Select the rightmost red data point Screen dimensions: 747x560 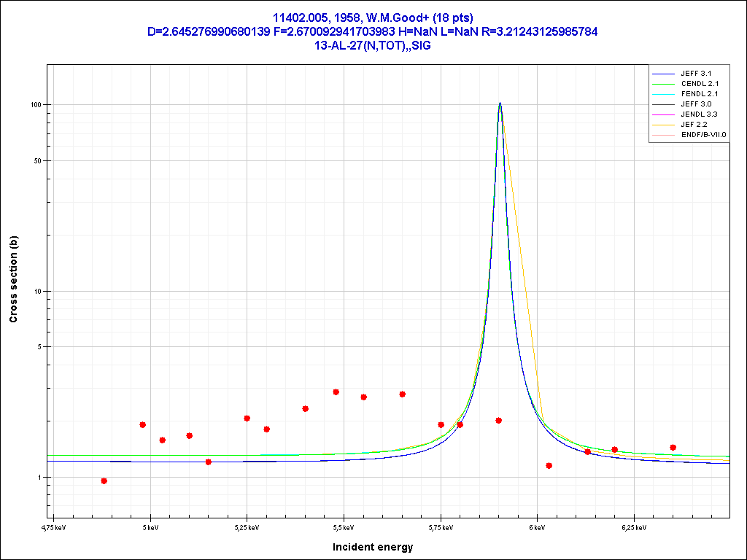(673, 447)
